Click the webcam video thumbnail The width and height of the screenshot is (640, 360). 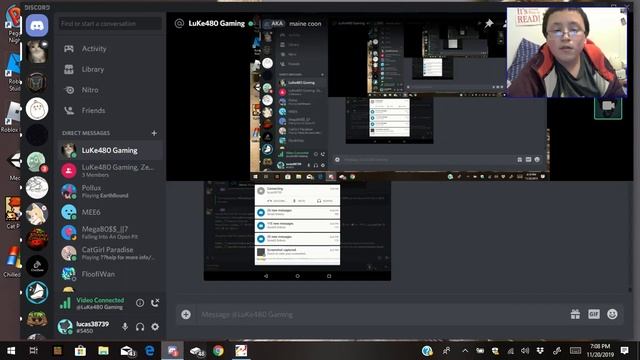567,52
